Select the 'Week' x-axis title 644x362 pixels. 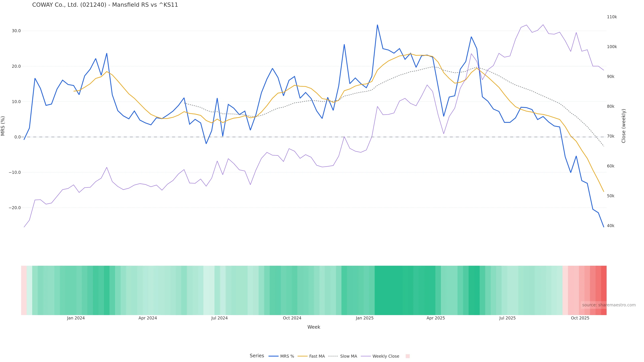(314, 327)
